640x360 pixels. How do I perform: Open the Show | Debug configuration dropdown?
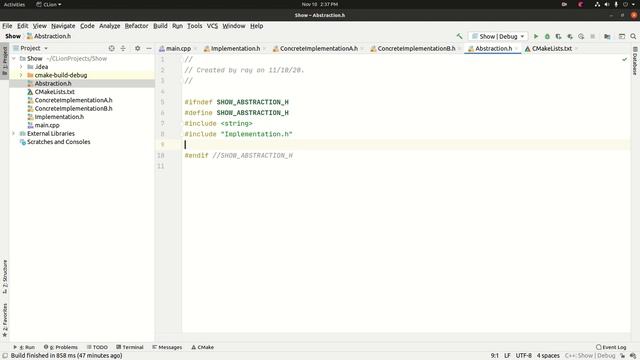(498, 36)
